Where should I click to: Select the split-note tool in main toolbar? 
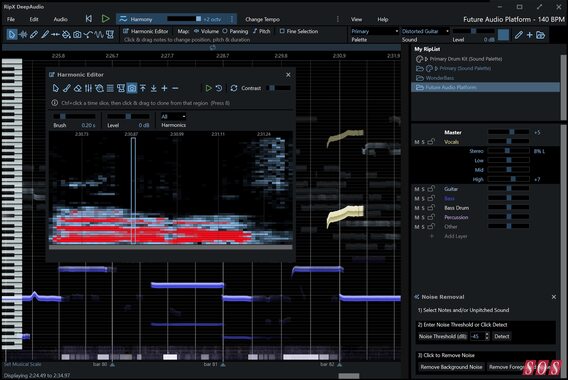click(x=55, y=35)
